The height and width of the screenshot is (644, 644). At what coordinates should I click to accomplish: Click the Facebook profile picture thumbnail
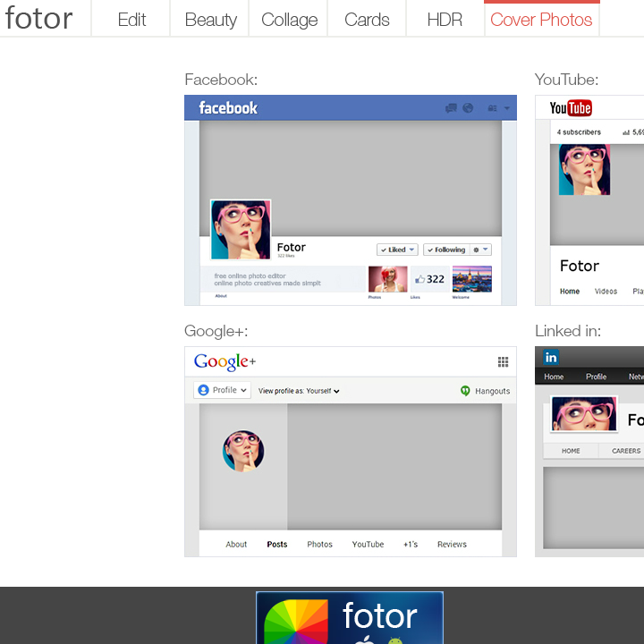(241, 230)
